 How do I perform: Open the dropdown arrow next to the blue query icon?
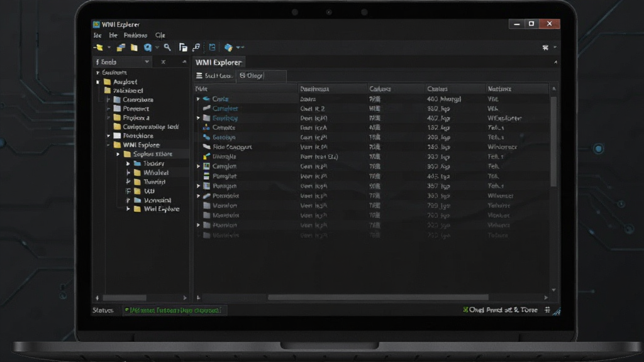coord(157,48)
